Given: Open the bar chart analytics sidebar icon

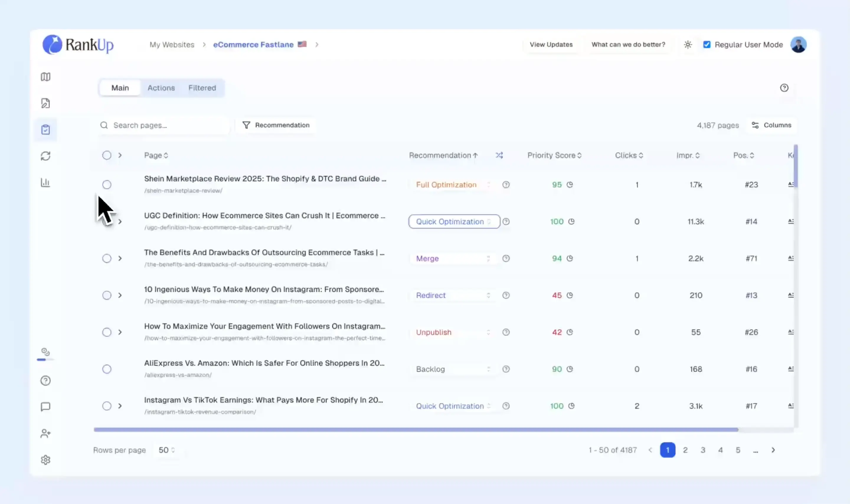Looking at the screenshot, I should tap(45, 182).
